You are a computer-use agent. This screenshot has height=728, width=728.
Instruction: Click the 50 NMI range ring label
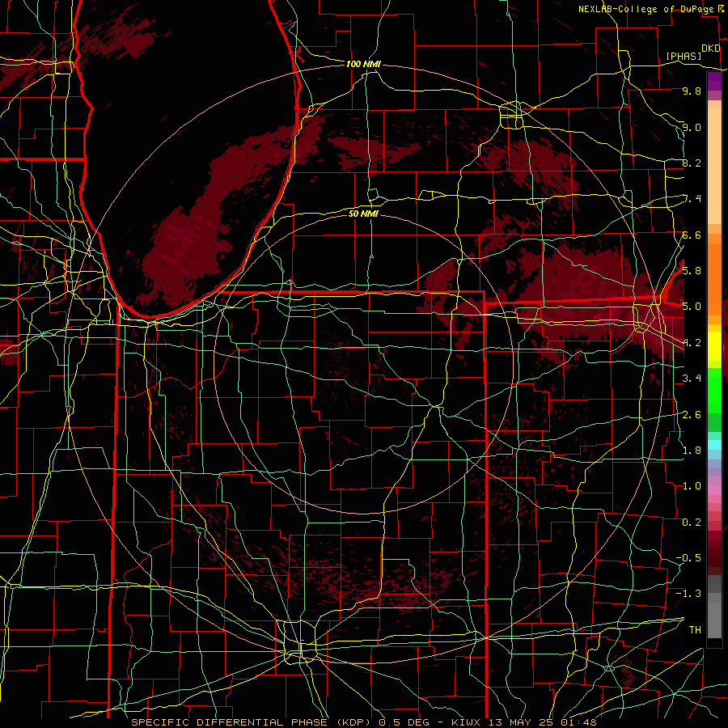tap(363, 214)
